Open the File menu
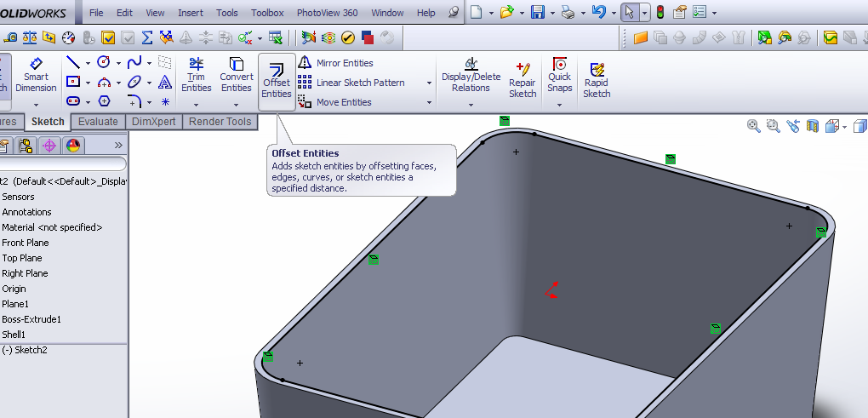The width and height of the screenshot is (868, 418). click(x=96, y=13)
